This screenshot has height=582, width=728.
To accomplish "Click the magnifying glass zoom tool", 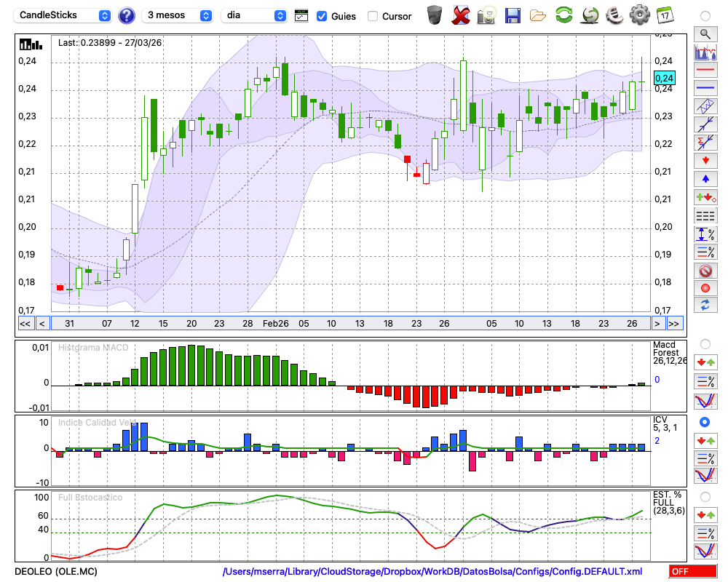I will tap(705, 33).
